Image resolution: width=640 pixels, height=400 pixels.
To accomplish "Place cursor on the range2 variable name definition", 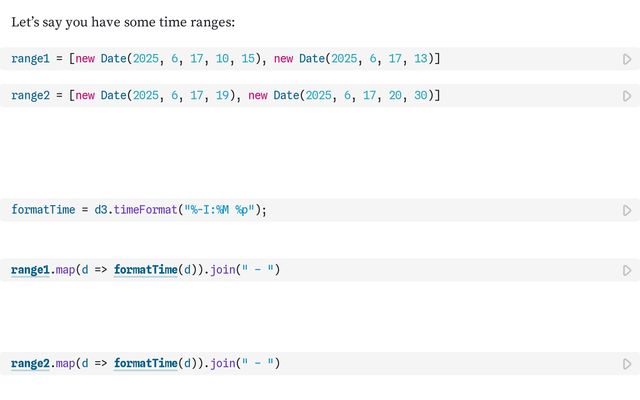I will click(x=30, y=96).
